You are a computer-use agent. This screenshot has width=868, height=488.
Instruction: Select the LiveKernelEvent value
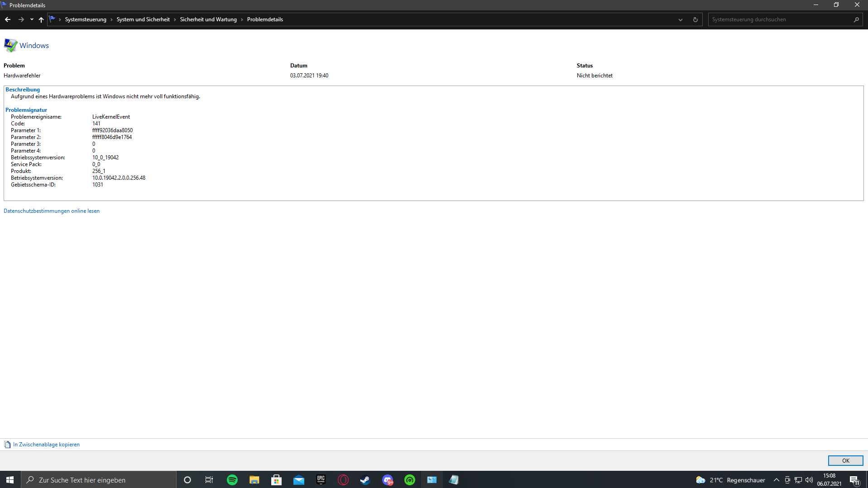pyautogui.click(x=111, y=117)
